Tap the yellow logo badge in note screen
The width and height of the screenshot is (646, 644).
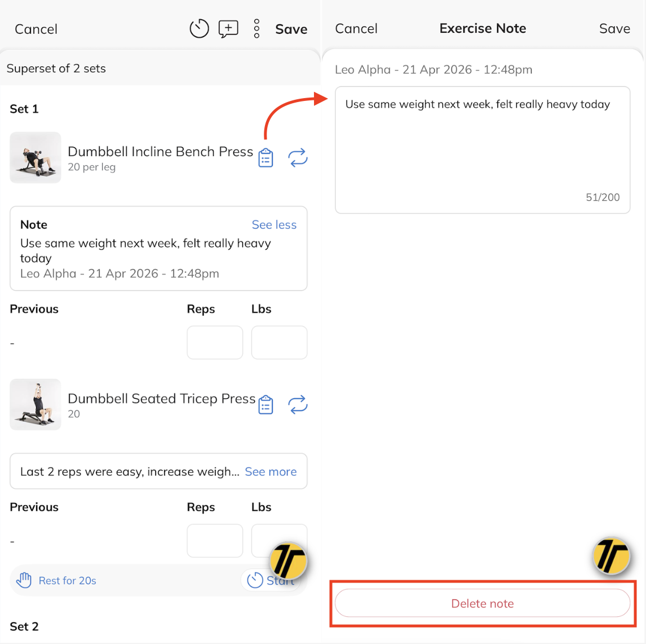coord(611,555)
